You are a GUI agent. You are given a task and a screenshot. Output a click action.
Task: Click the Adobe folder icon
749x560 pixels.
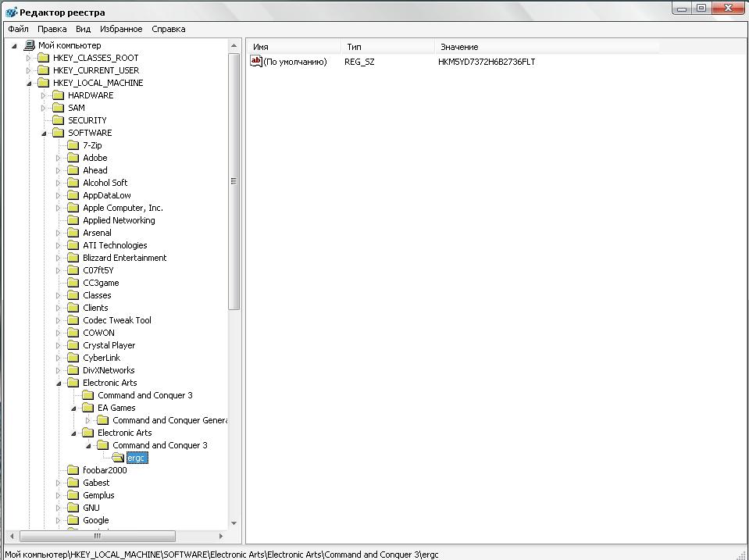(73, 158)
